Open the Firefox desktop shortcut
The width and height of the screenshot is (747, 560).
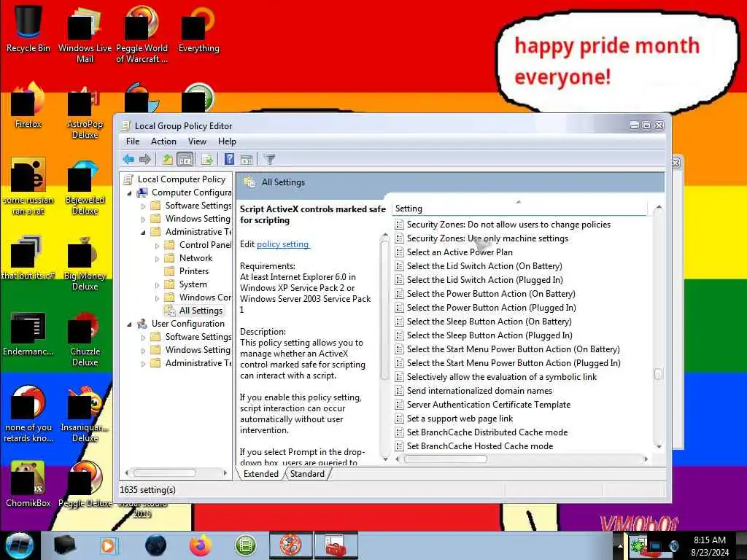28,106
